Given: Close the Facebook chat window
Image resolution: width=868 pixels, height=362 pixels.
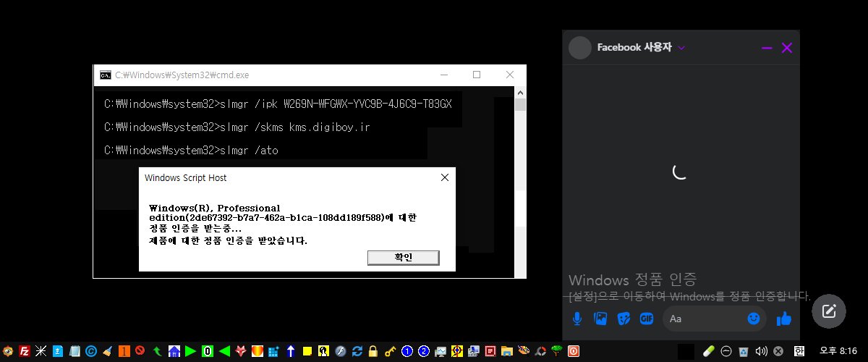Looking at the screenshot, I should click(x=787, y=48).
